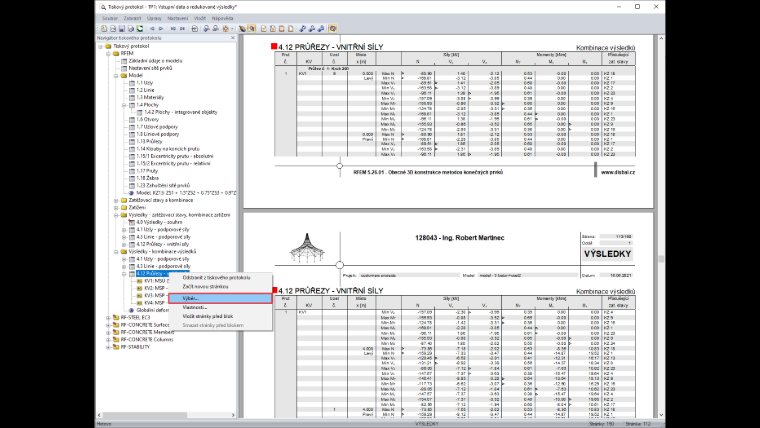This screenshot has width=760, height=428.
Task: Select 1.8 Liniové podpory item
Action: [158, 134]
